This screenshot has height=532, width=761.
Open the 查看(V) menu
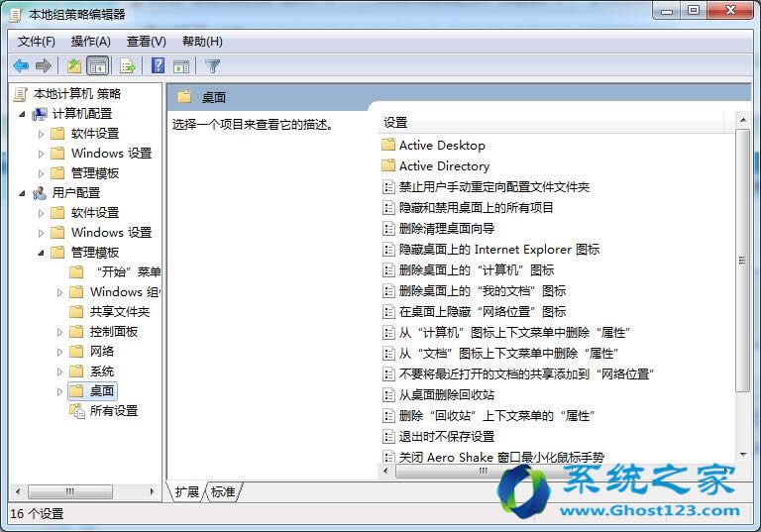(146, 42)
